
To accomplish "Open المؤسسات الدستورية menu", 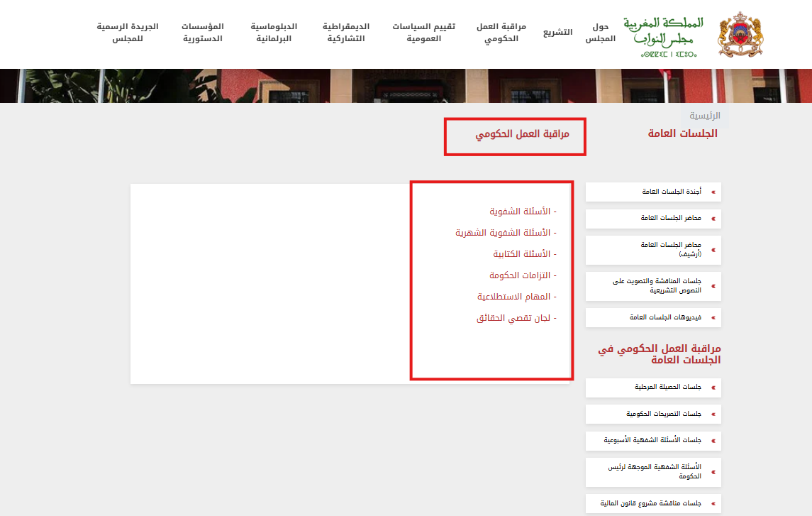I will click(203, 32).
